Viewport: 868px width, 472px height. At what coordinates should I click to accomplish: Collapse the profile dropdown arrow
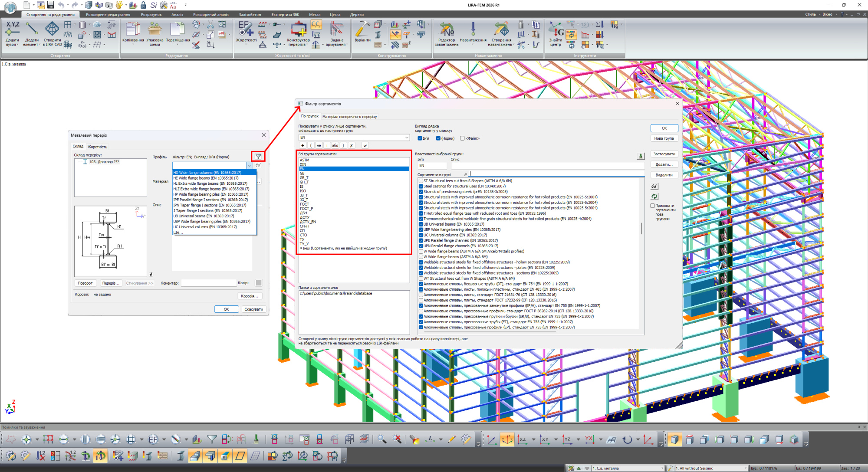point(249,165)
